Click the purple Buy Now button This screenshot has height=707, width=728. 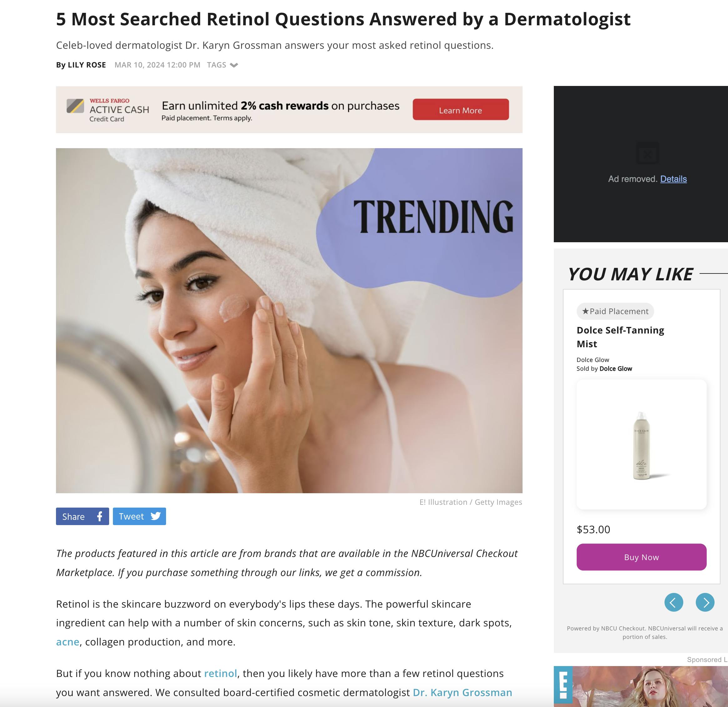point(641,557)
